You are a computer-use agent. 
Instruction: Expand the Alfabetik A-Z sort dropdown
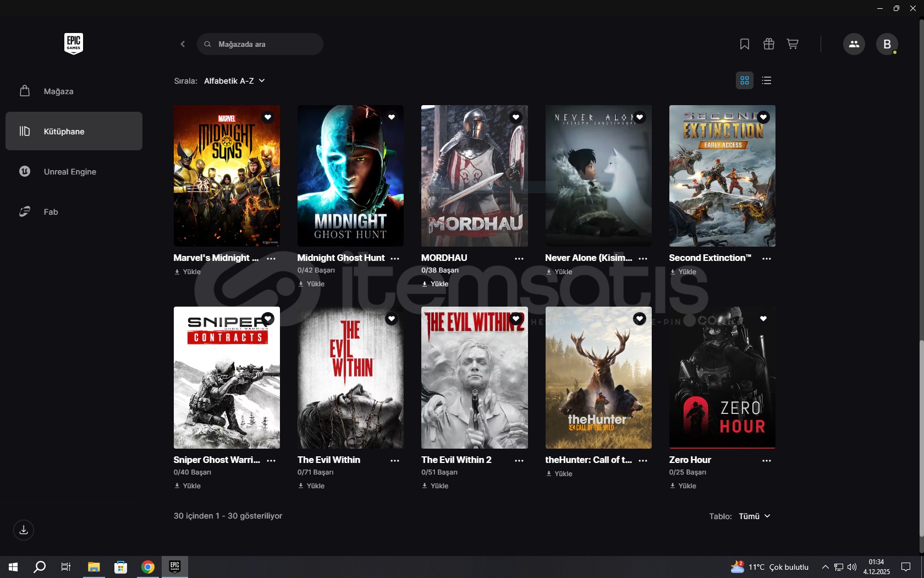pyautogui.click(x=235, y=81)
